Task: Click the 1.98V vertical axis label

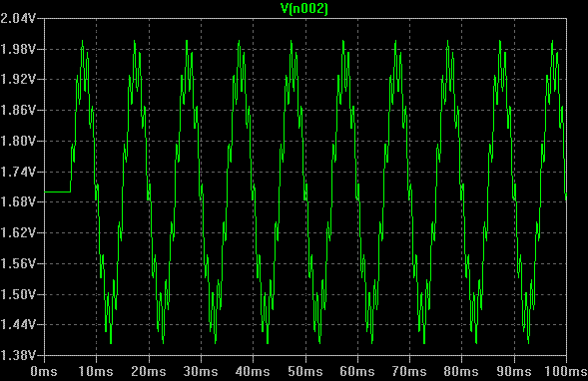Action: (x=18, y=49)
